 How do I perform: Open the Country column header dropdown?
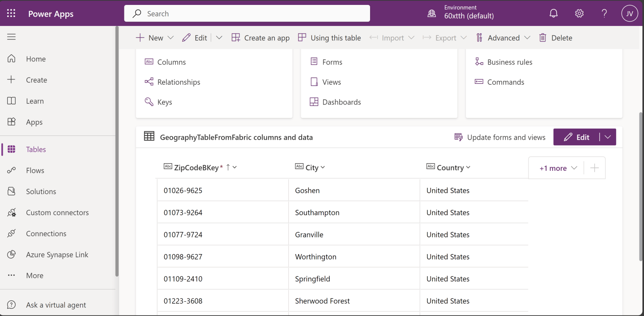(468, 167)
